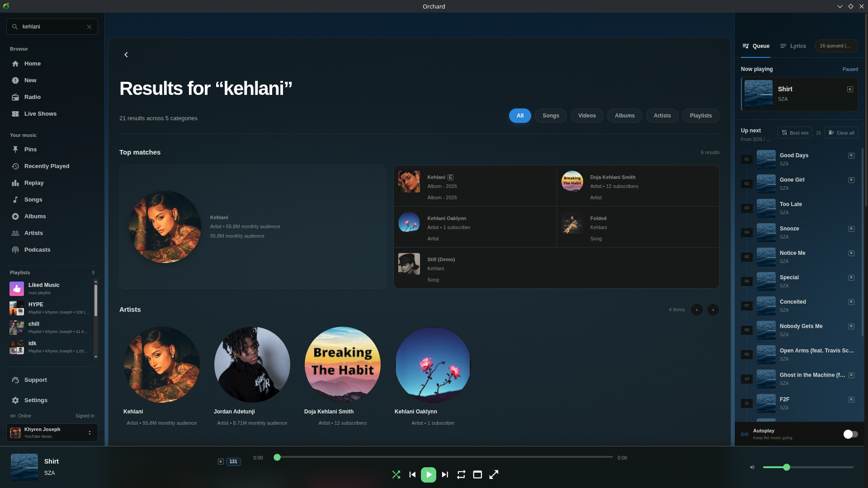Click the 131 badge in player bar

(x=233, y=462)
